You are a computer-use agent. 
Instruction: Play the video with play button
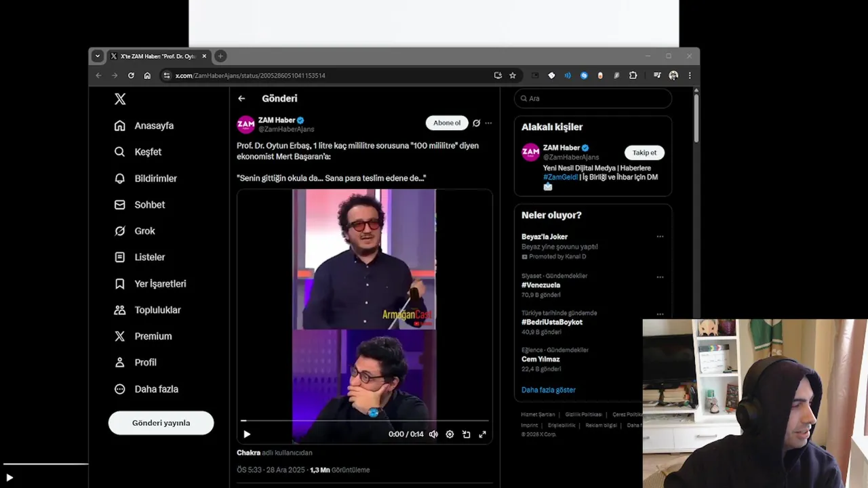click(x=247, y=434)
